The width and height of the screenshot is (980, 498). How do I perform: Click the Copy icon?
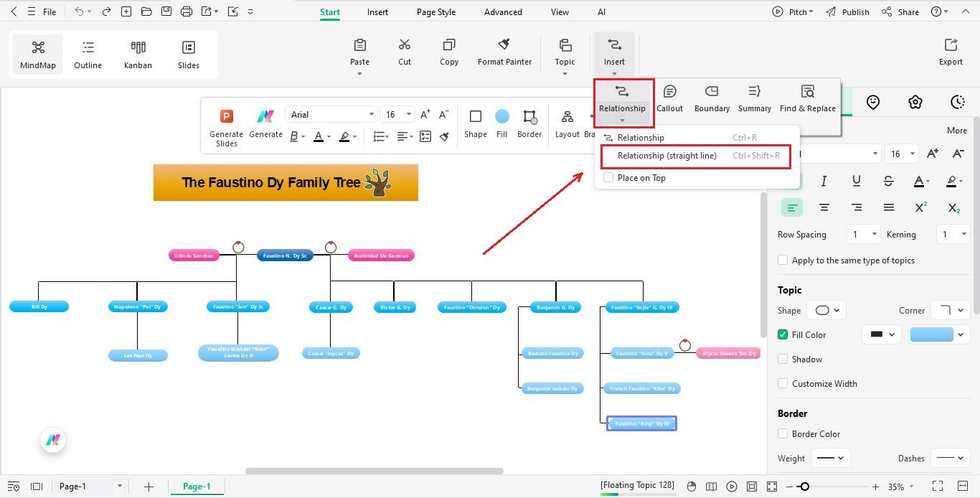click(x=449, y=45)
